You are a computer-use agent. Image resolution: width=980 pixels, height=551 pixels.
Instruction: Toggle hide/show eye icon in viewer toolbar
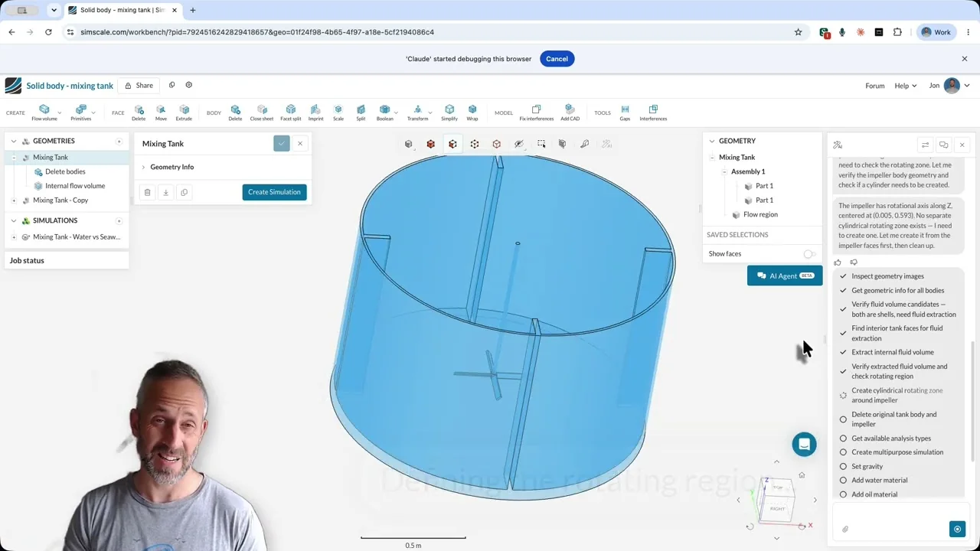[518, 144]
